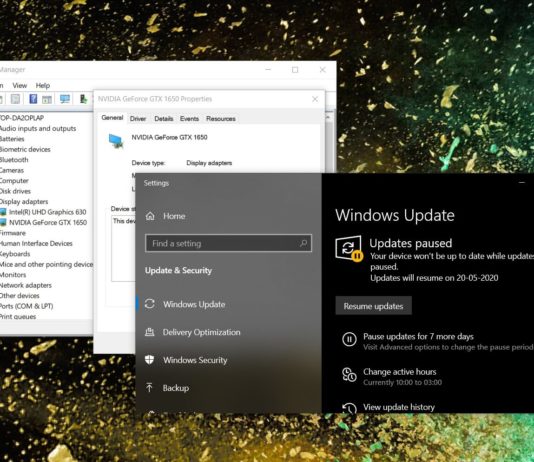Click the Display adapters device type value
The width and height of the screenshot is (534, 462).
[x=209, y=163]
